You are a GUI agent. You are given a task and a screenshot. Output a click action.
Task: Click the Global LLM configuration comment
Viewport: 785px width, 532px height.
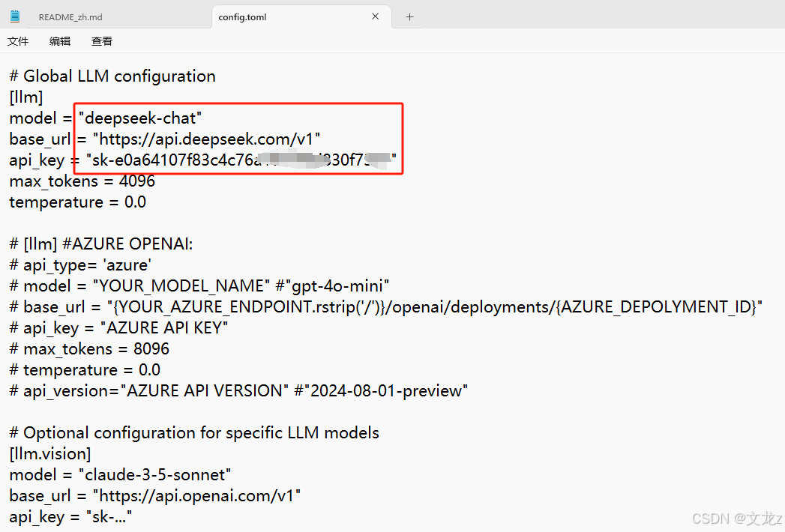(x=112, y=76)
